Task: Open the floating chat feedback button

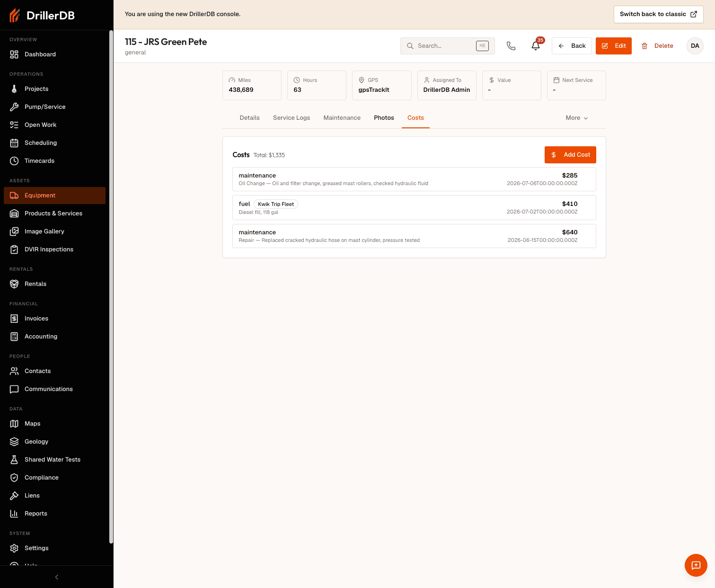Action: [696, 565]
